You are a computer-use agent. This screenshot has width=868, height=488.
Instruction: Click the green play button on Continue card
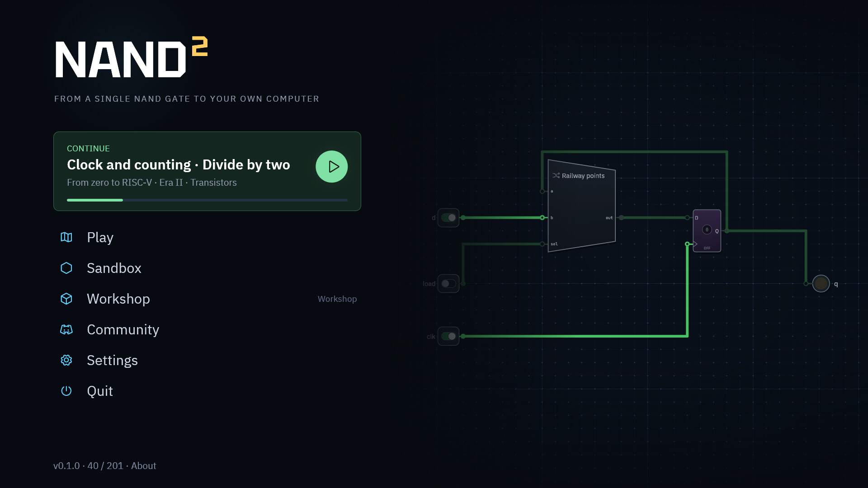(331, 166)
